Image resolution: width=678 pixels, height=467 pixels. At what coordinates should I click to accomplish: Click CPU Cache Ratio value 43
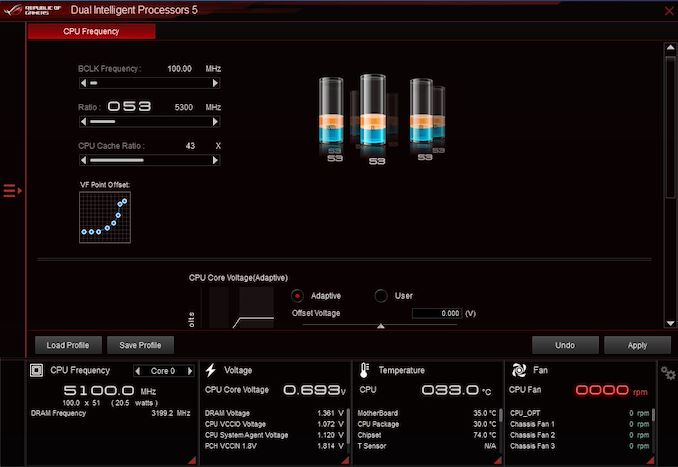(190, 146)
